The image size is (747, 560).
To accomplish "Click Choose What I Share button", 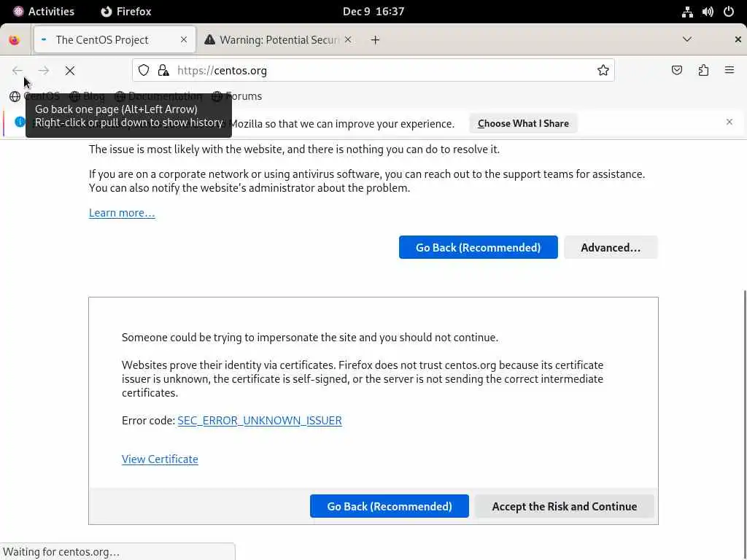I will [523, 123].
